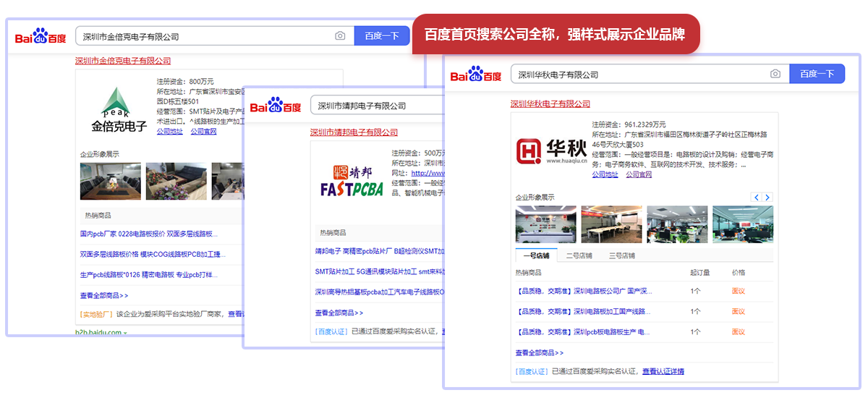
Task: Click search input containing 深圳市靖邦电子有限公司
Action: [376, 106]
